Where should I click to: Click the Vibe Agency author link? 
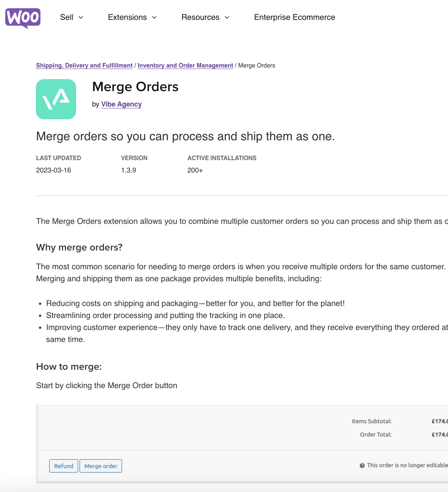(121, 104)
